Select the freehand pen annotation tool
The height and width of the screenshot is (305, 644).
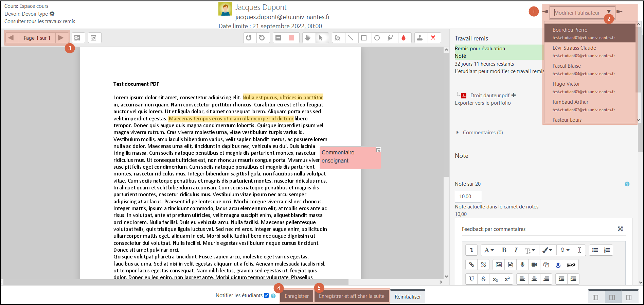pyautogui.click(x=337, y=38)
